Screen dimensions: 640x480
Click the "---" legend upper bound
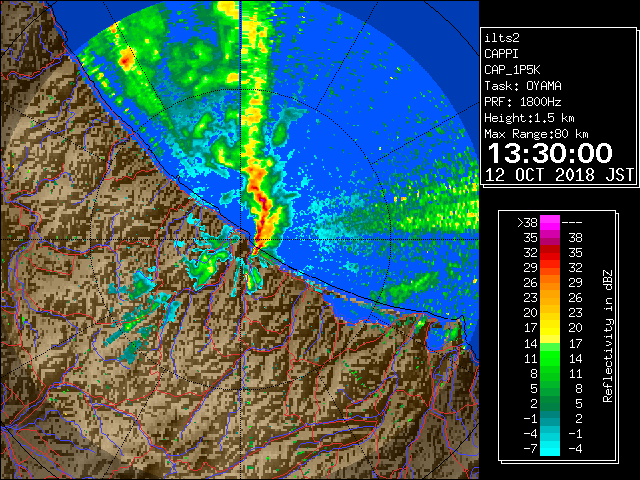point(572,223)
